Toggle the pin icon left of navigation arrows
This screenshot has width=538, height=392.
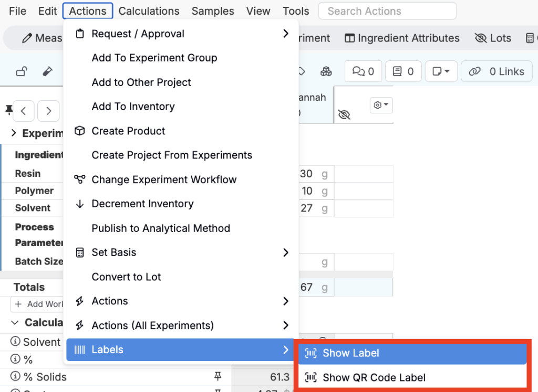pos(8,110)
